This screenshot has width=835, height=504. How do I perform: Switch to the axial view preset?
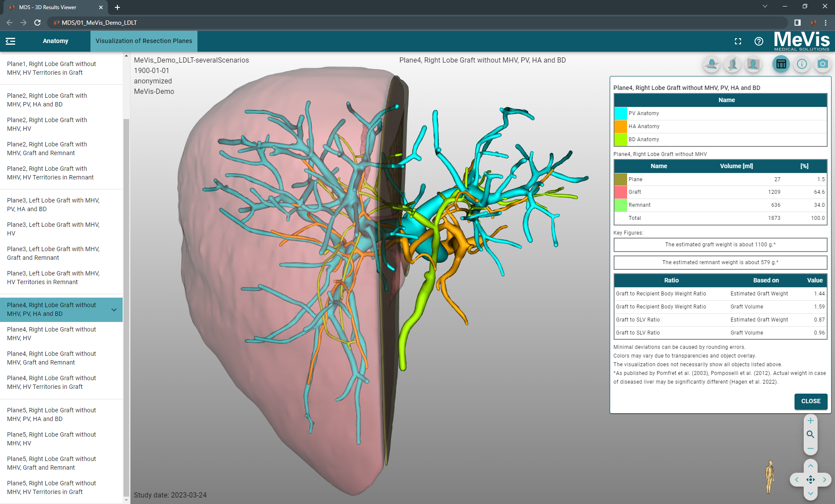[x=712, y=64]
